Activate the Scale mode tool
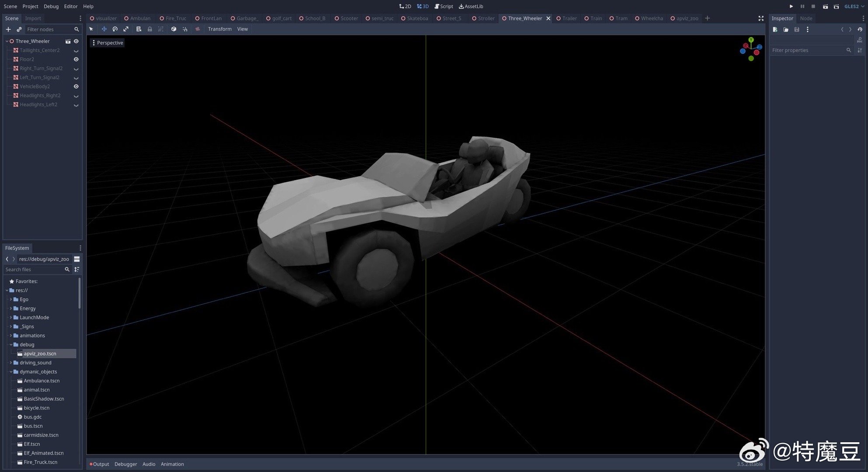Image resolution: width=868 pixels, height=472 pixels. pyautogui.click(x=126, y=29)
